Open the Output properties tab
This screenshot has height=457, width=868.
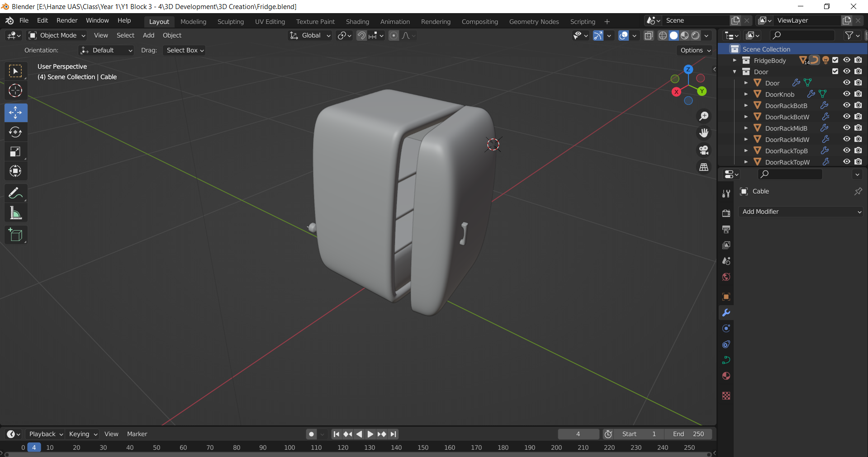726,229
